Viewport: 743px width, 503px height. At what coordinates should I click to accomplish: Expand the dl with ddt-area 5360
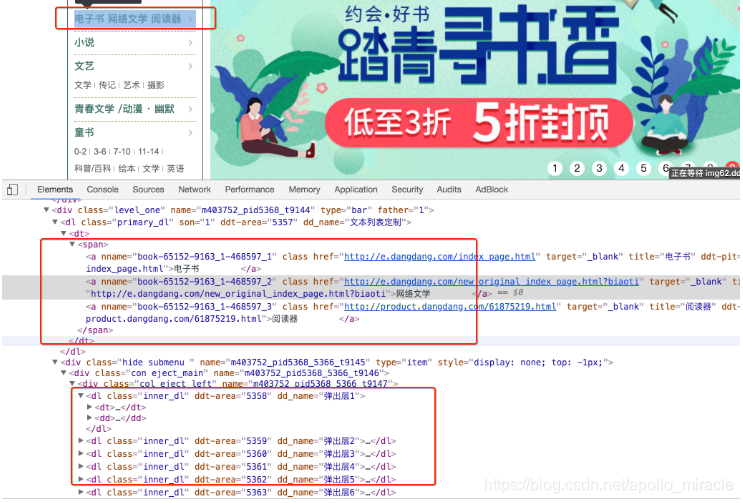[x=81, y=454]
